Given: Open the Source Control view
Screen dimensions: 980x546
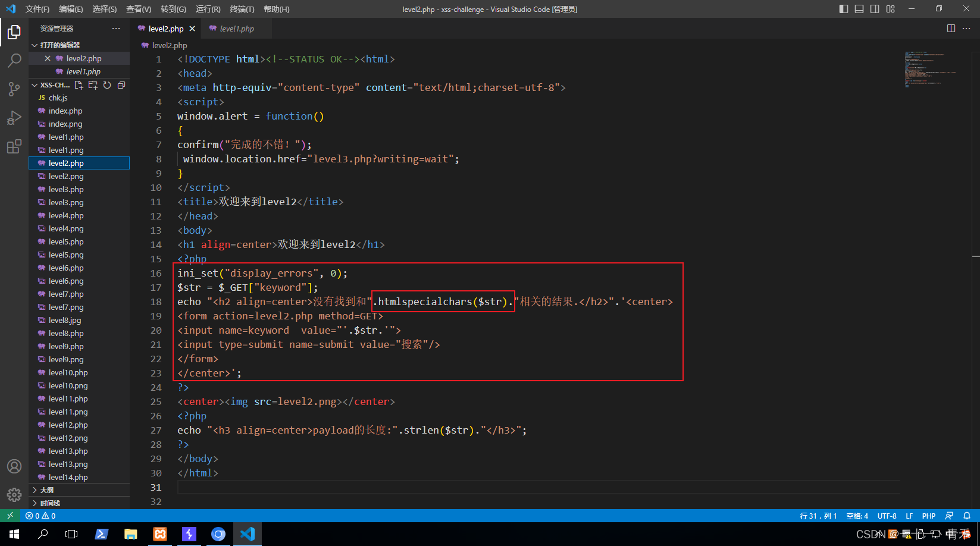Looking at the screenshot, I should (14, 89).
